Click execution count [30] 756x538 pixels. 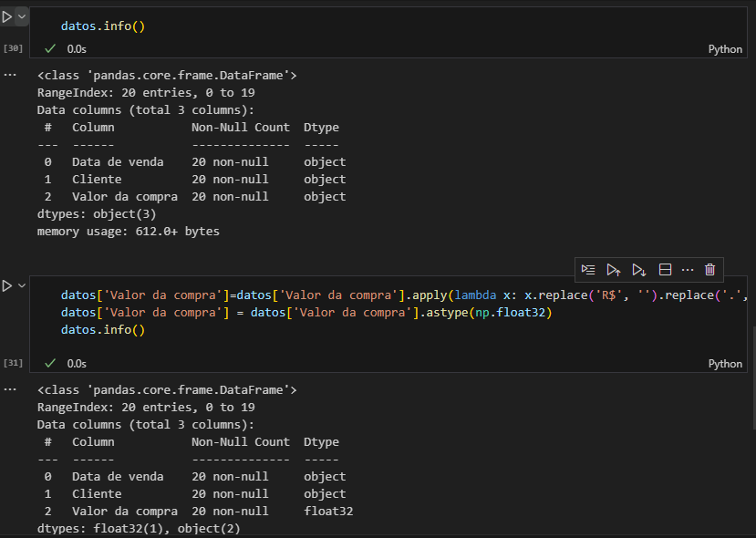tap(13, 48)
